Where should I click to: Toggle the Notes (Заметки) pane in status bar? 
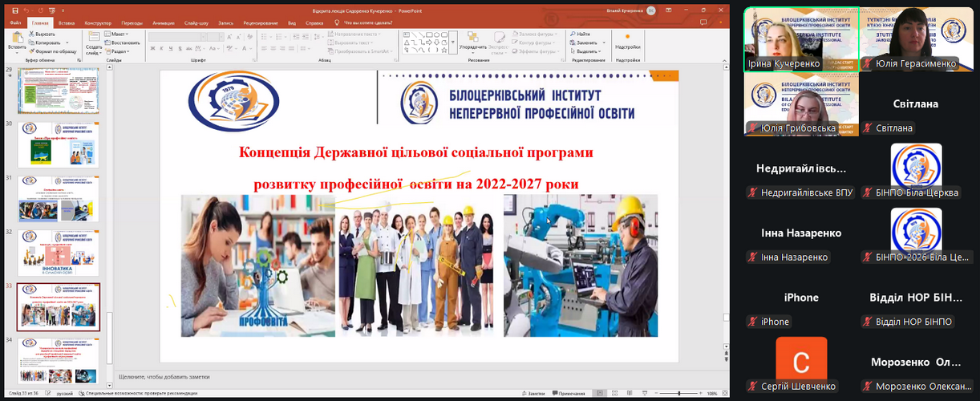coord(533,394)
